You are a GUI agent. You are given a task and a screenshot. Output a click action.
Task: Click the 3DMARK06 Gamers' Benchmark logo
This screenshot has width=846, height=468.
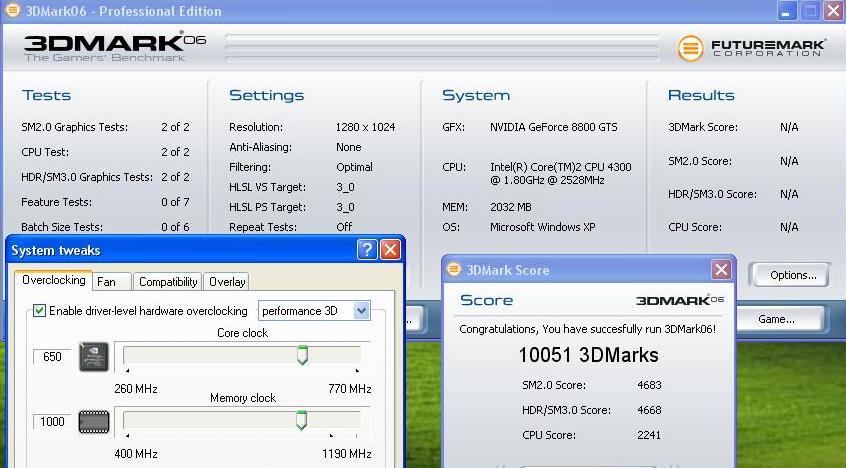coord(114,48)
